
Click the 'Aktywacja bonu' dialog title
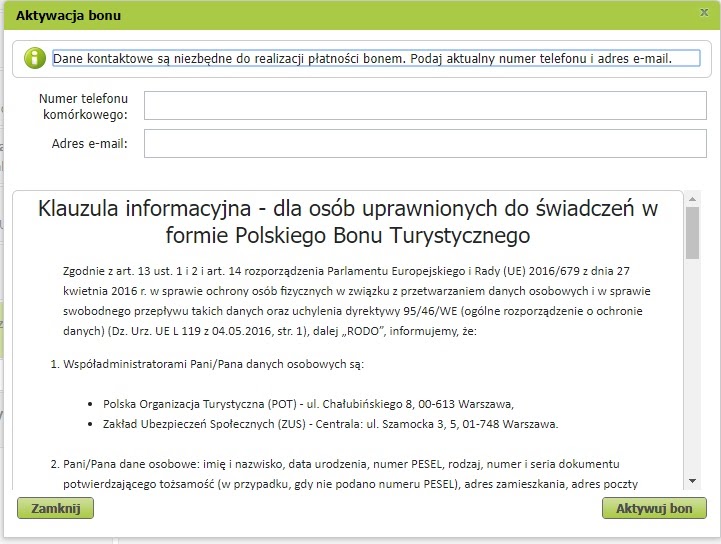pyautogui.click(x=69, y=15)
